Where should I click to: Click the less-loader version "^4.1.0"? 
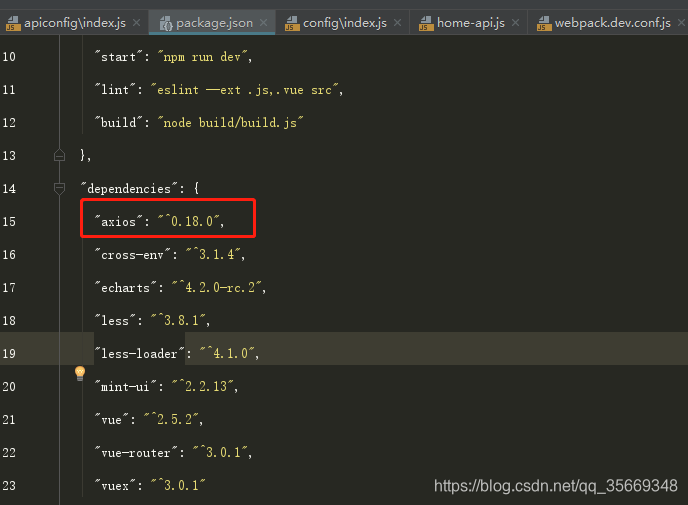coord(227,354)
